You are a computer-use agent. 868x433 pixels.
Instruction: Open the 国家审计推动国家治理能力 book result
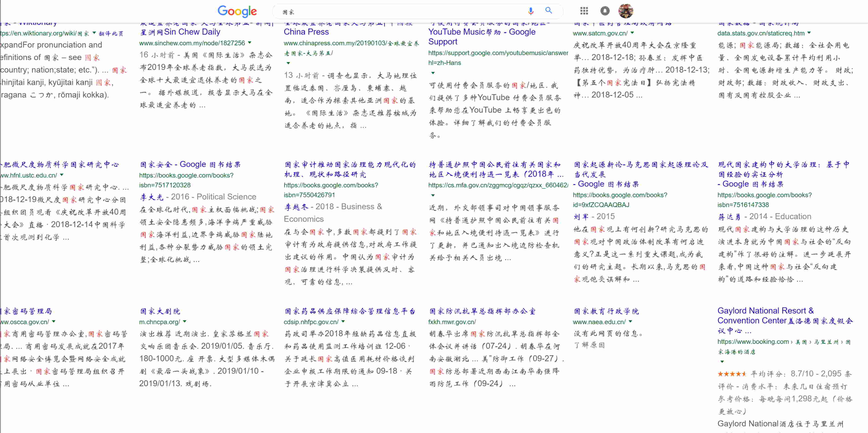350,169
